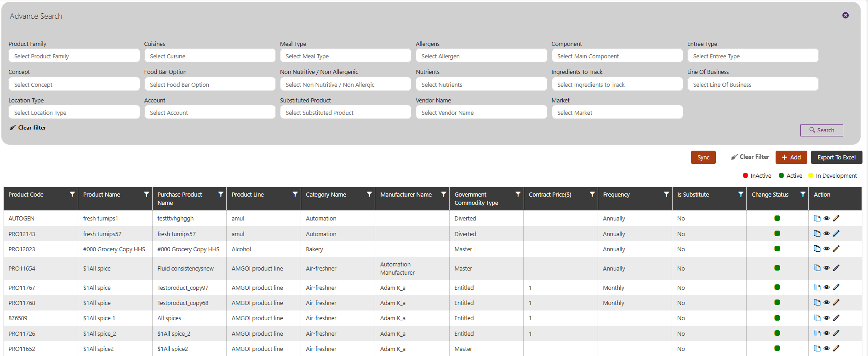The image size is (868, 356).
Task: Copy product PRO12143
Action: (817, 233)
